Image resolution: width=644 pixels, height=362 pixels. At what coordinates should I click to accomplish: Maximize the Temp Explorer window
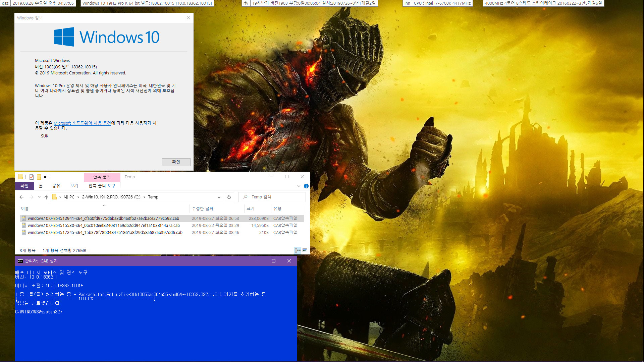[287, 177]
